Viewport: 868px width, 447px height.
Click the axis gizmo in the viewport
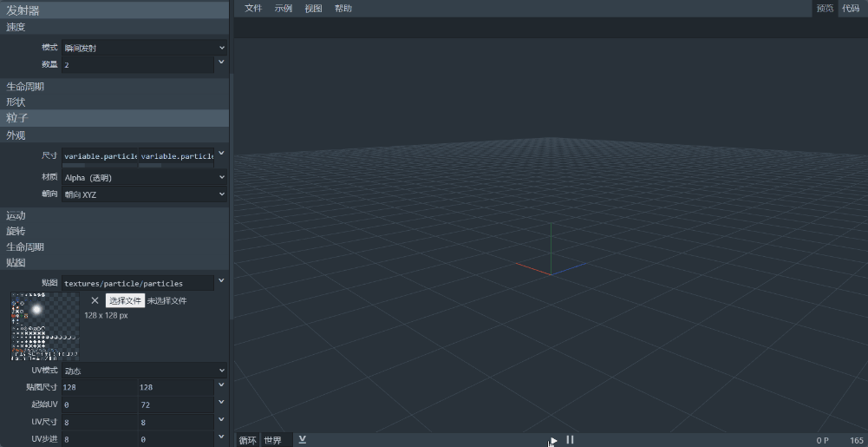click(551, 250)
